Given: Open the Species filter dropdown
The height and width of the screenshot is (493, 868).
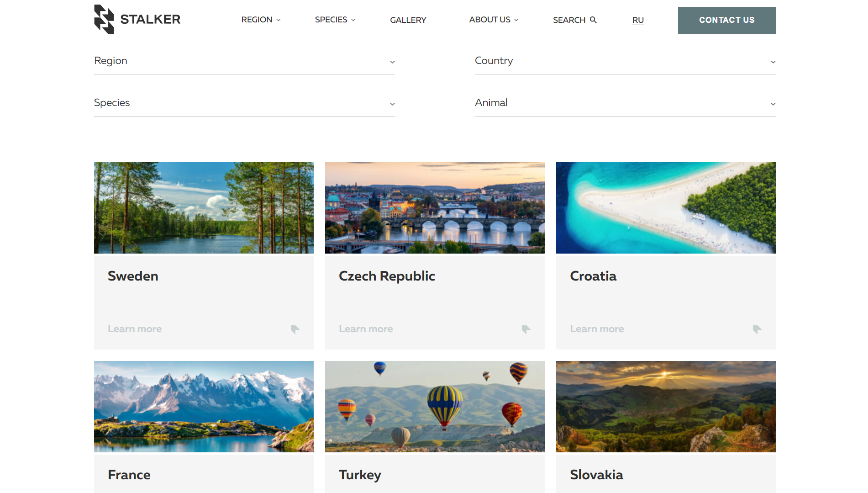Looking at the screenshot, I should pyautogui.click(x=244, y=103).
